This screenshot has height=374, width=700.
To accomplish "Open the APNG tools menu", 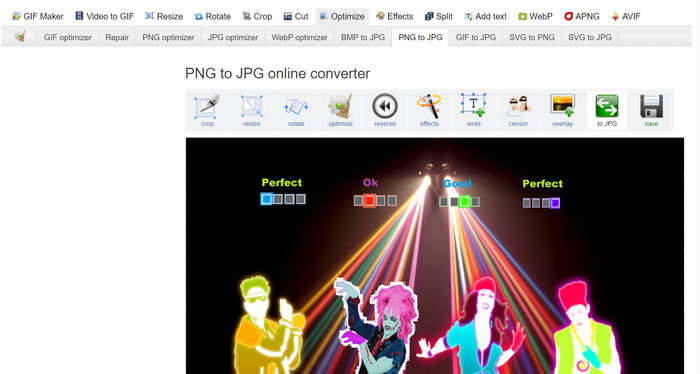I will (x=582, y=17).
